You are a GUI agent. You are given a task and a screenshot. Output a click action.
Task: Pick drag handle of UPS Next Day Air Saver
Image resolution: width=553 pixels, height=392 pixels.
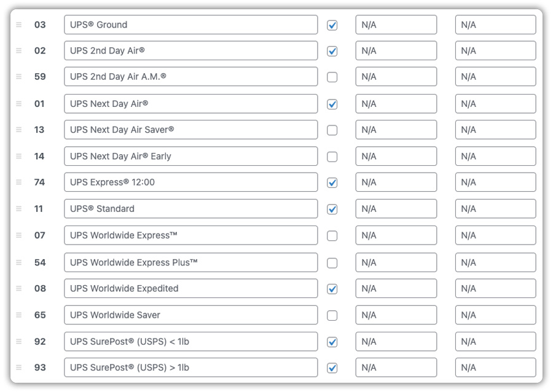[19, 130]
